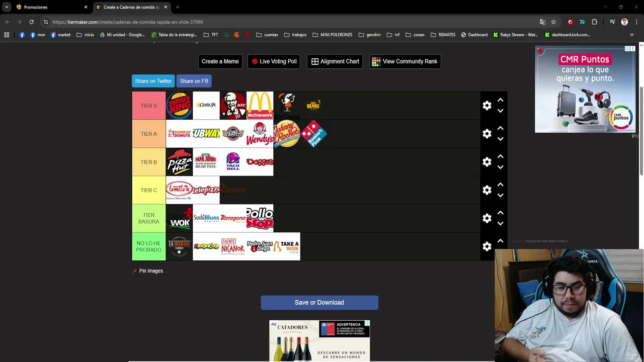This screenshot has height=362, width=644.
Task: Open the tab search dropdown chevron
Action: [7, 7]
